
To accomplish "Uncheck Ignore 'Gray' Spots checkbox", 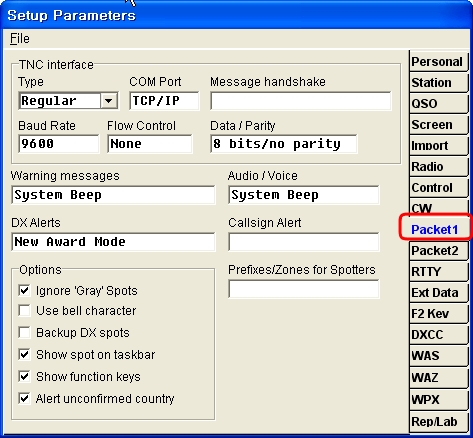I will (x=24, y=290).
